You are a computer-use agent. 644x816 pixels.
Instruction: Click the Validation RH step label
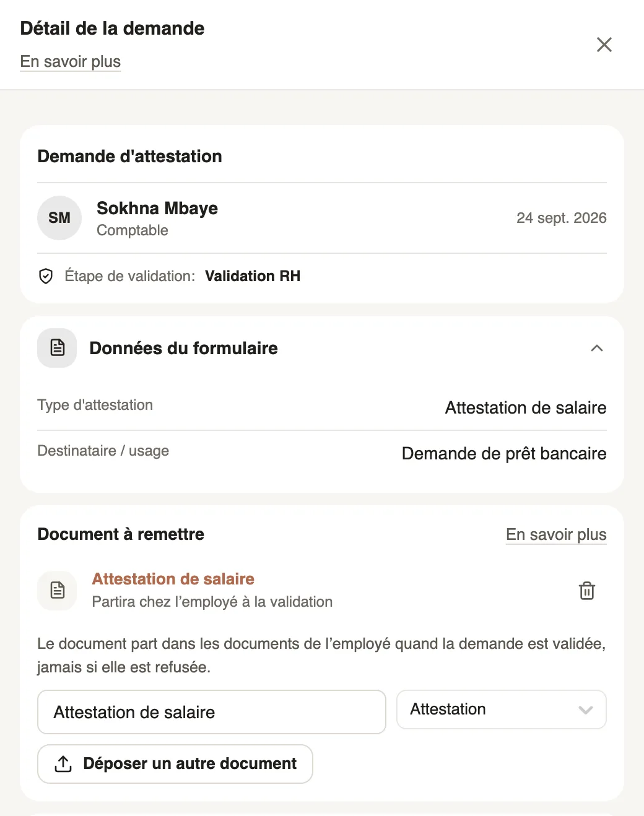[253, 276]
